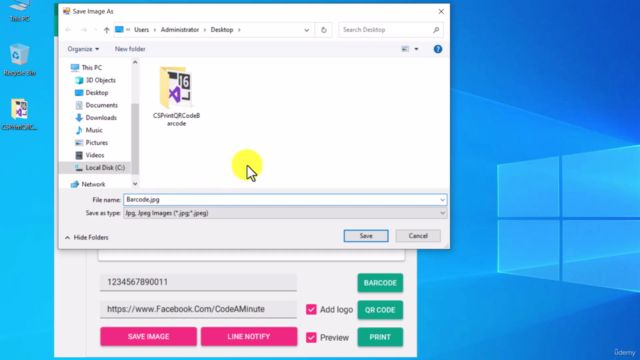This screenshot has height=360, width=640.
Task: Select 3D Objects in navigation pane
Action: point(100,80)
